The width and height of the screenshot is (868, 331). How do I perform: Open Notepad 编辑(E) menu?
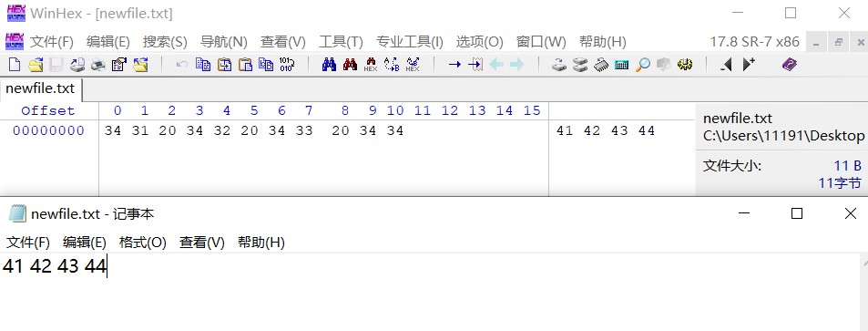click(x=84, y=243)
